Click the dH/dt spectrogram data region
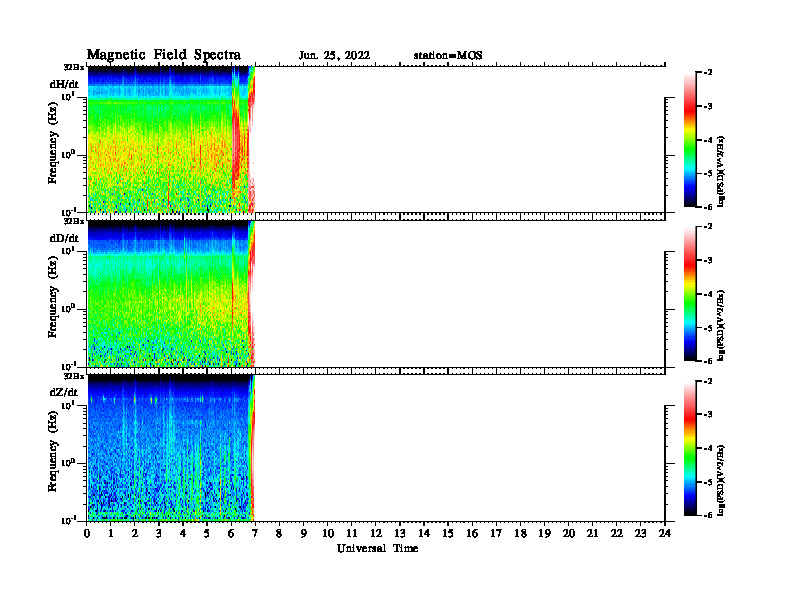This screenshot has height=612, width=792. (x=171, y=139)
